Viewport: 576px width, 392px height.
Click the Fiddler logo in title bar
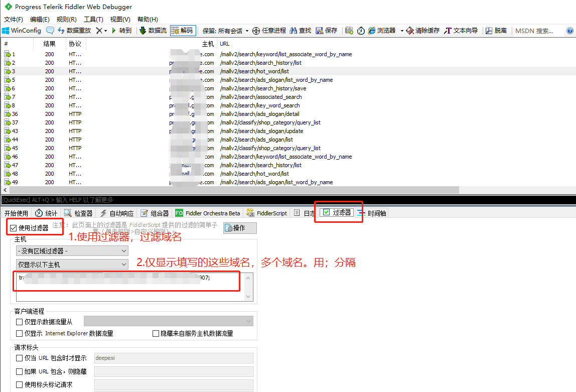(8, 7)
